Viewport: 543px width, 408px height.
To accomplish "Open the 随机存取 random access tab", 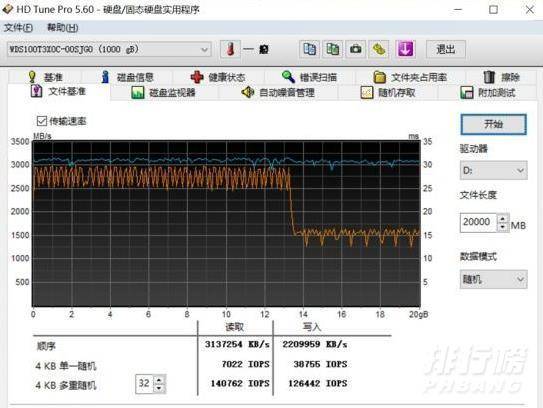I will [x=388, y=92].
